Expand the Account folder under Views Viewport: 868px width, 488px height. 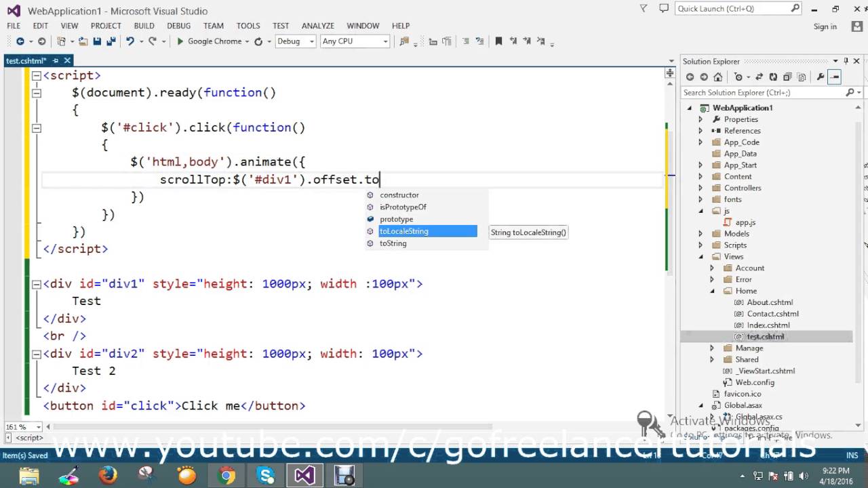point(712,268)
